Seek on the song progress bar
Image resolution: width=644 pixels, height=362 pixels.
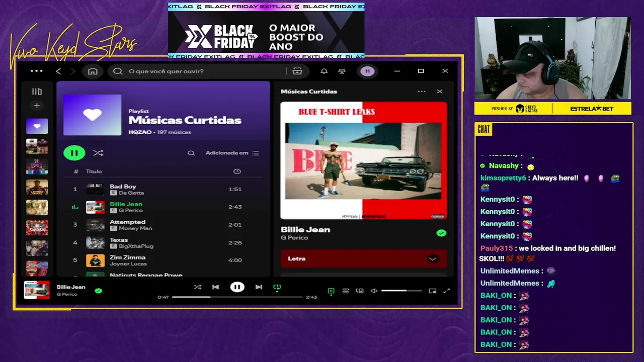tap(237, 297)
